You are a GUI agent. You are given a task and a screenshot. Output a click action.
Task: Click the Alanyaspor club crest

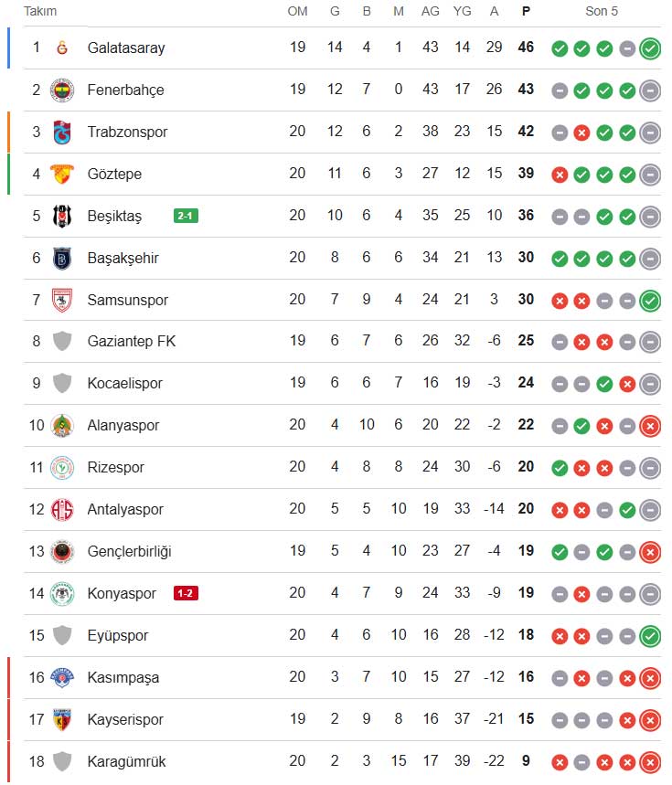click(x=62, y=425)
